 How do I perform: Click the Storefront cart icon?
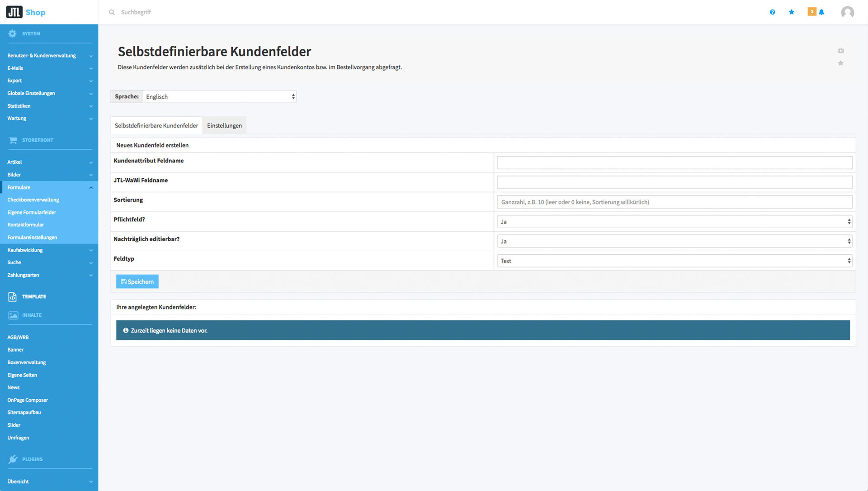(x=13, y=140)
